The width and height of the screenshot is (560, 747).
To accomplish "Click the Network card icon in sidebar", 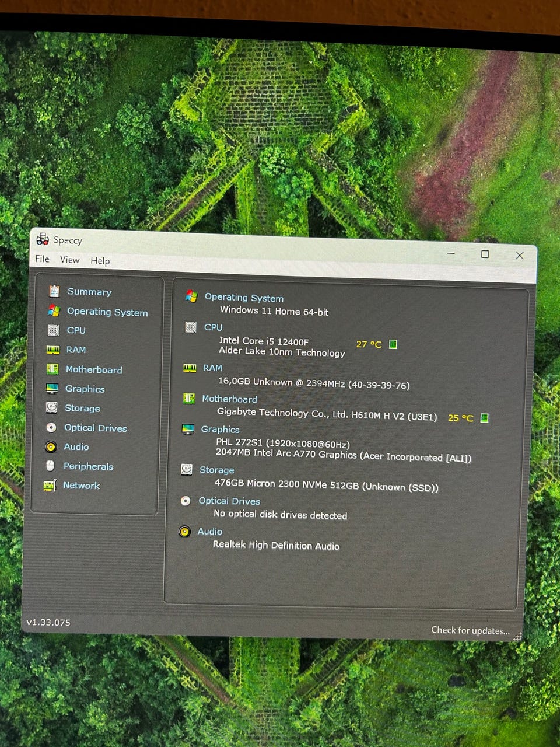I will pos(50,485).
